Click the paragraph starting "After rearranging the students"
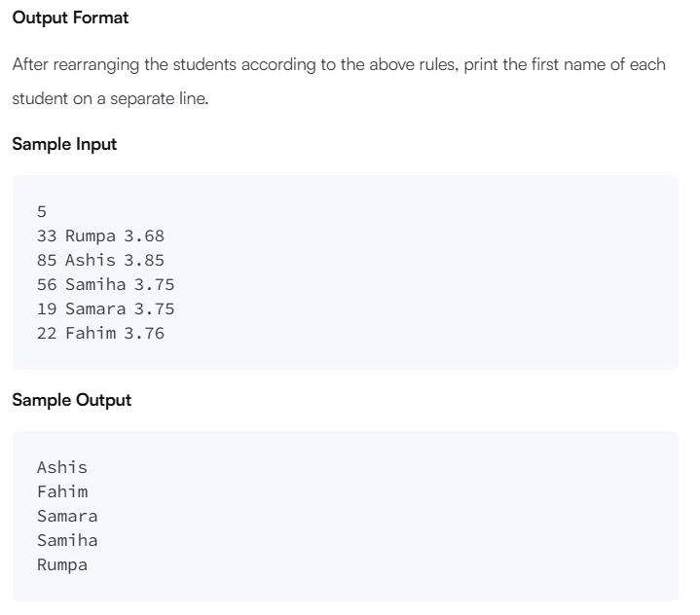Screen dimensions: 700x615 339,64
